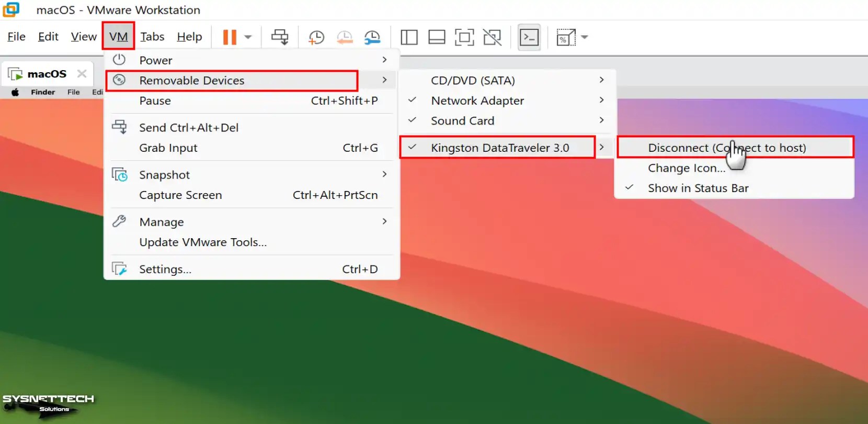Click the macOS tab VM icon
Image resolution: width=868 pixels, height=424 pixels.
(15, 74)
